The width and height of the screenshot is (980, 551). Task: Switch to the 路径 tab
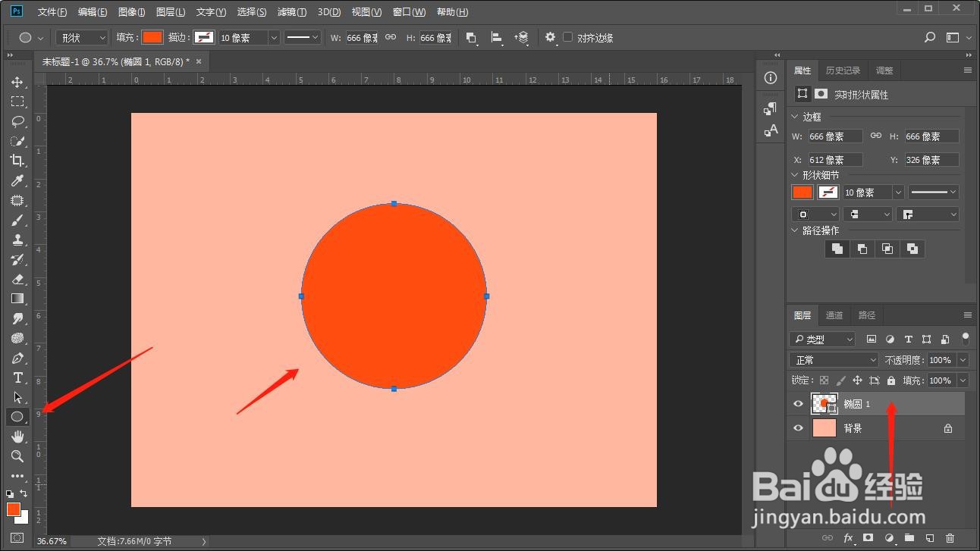click(x=867, y=315)
